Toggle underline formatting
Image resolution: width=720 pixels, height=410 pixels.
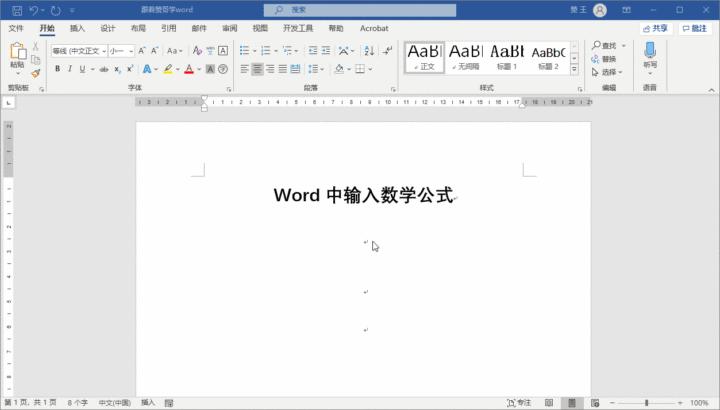click(82, 69)
